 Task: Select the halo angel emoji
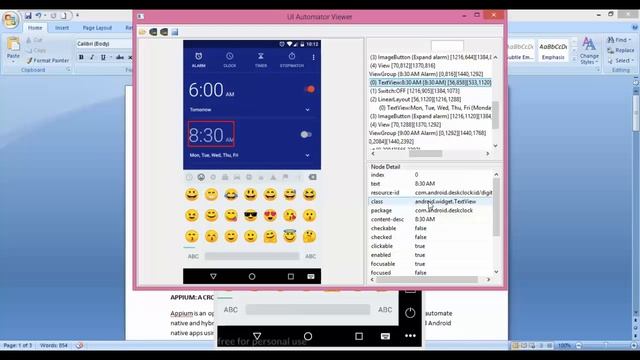pos(290,236)
